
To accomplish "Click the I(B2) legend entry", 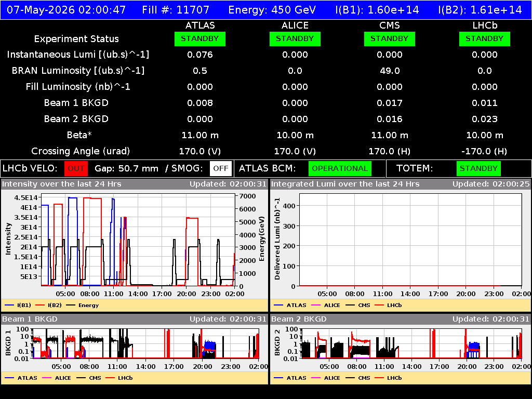I will 49,305.
